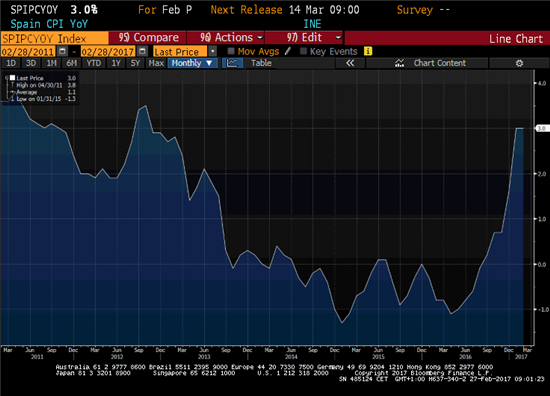Click the Line Chart title label

coord(516,39)
